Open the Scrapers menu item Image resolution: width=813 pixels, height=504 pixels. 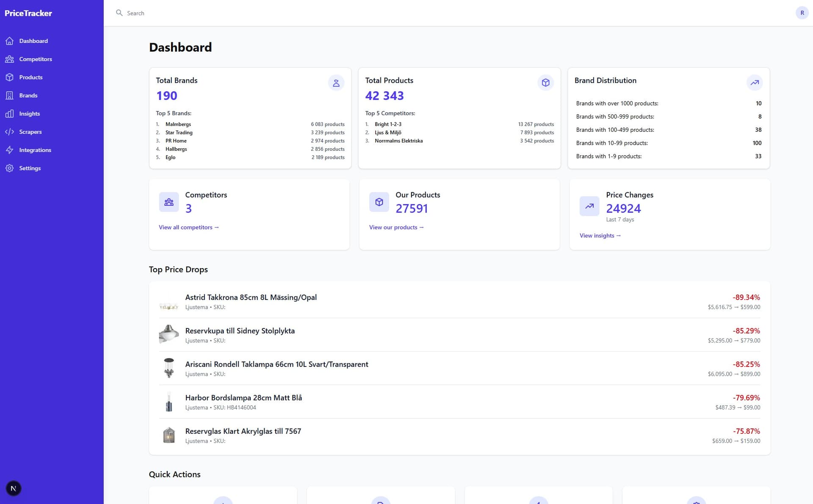[30, 132]
